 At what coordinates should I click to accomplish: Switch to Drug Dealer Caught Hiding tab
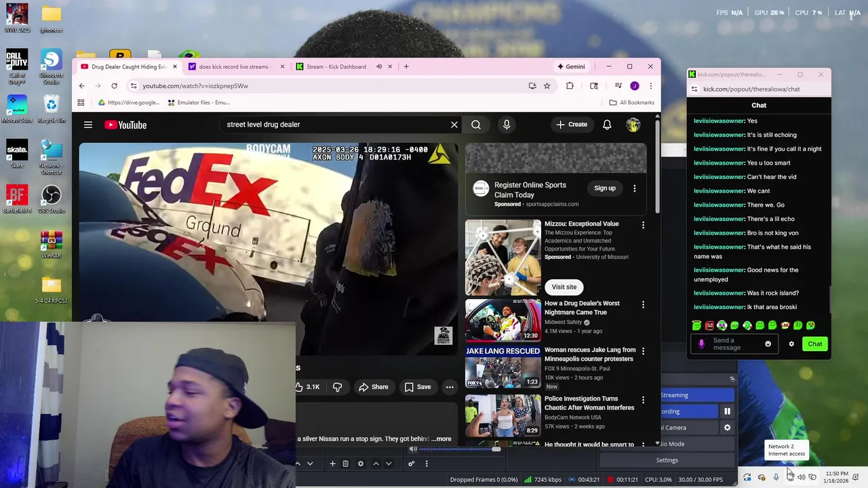click(x=129, y=66)
